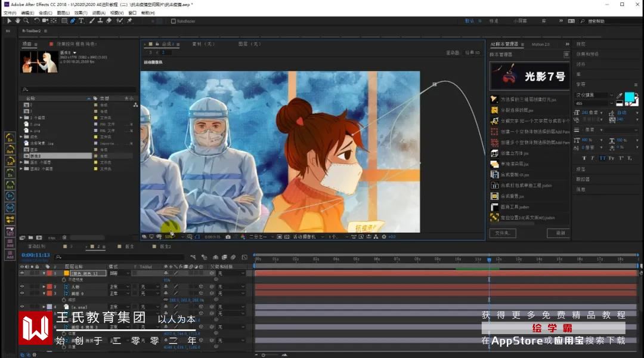The height and width of the screenshot is (358, 644).
Task: Click the 创建立方体.jsx script icon
Action: tap(494, 153)
